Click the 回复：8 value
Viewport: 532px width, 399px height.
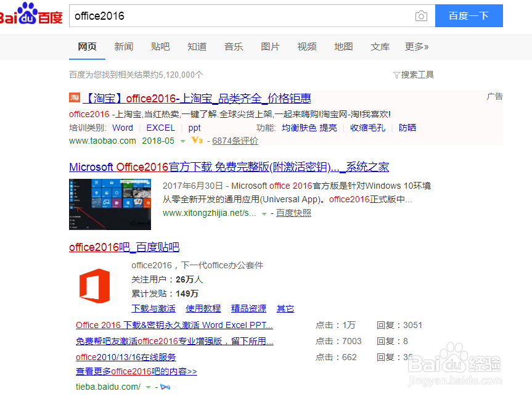(x=392, y=341)
